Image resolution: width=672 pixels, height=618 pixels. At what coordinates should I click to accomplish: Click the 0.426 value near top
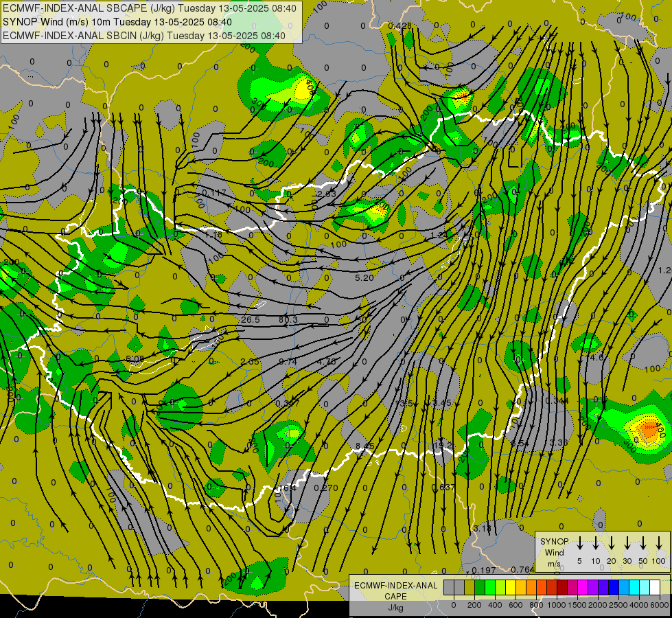pyautogui.click(x=400, y=25)
